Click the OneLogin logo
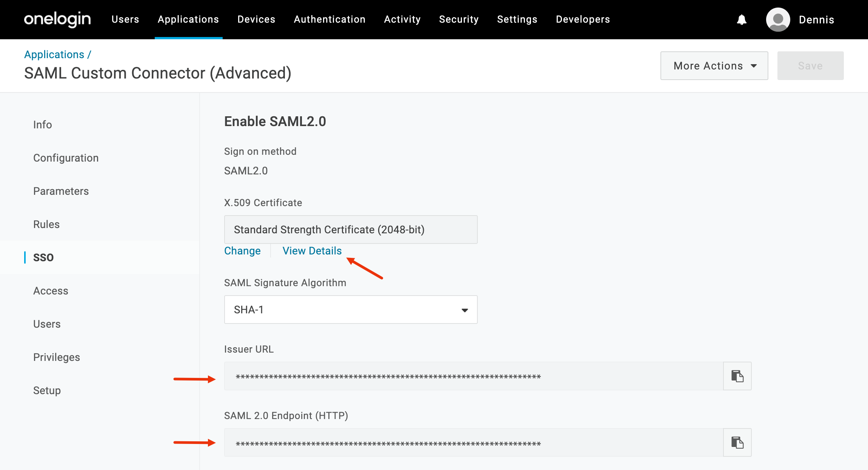The height and width of the screenshot is (470, 868). point(57,19)
